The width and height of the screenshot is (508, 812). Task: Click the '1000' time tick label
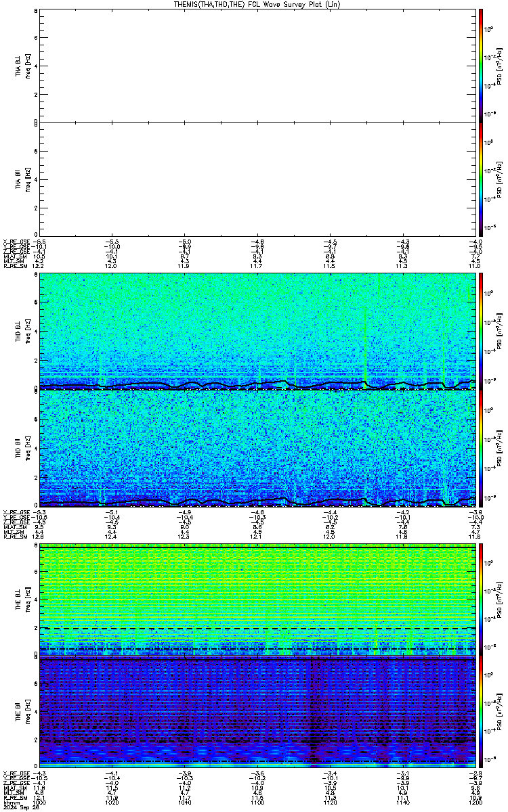click(x=40, y=803)
